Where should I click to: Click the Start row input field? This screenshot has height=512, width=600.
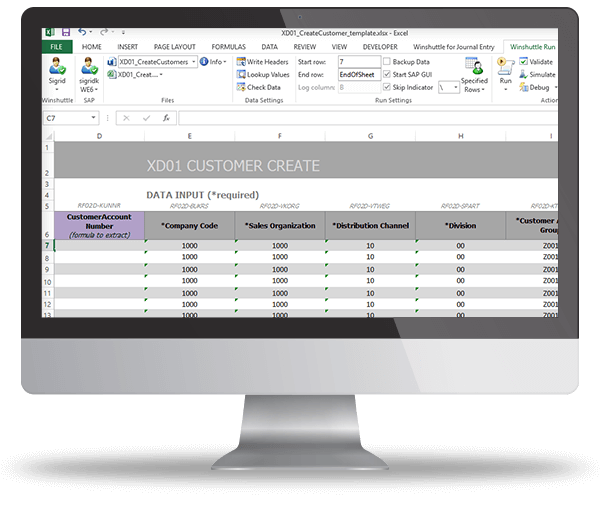359,61
